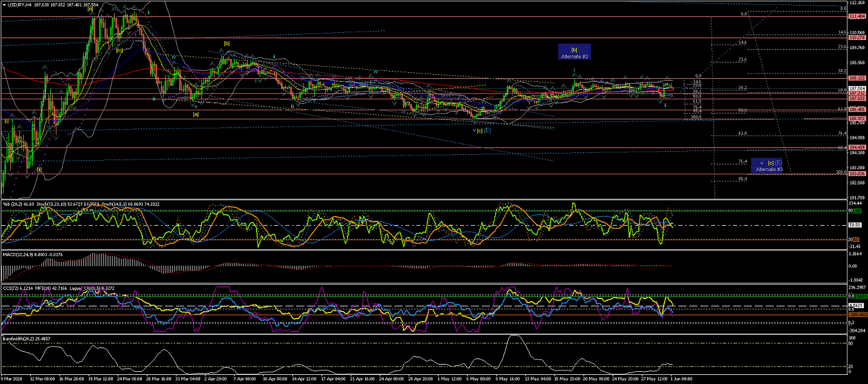Click the yellow [ii] wave label near bottom
Screen dimensions: 868x384
coord(39,170)
